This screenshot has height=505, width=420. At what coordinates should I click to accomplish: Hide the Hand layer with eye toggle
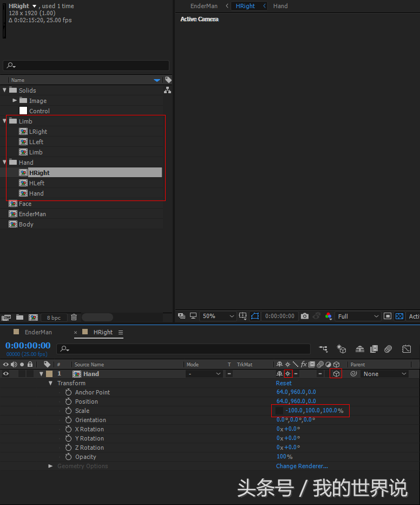point(6,374)
